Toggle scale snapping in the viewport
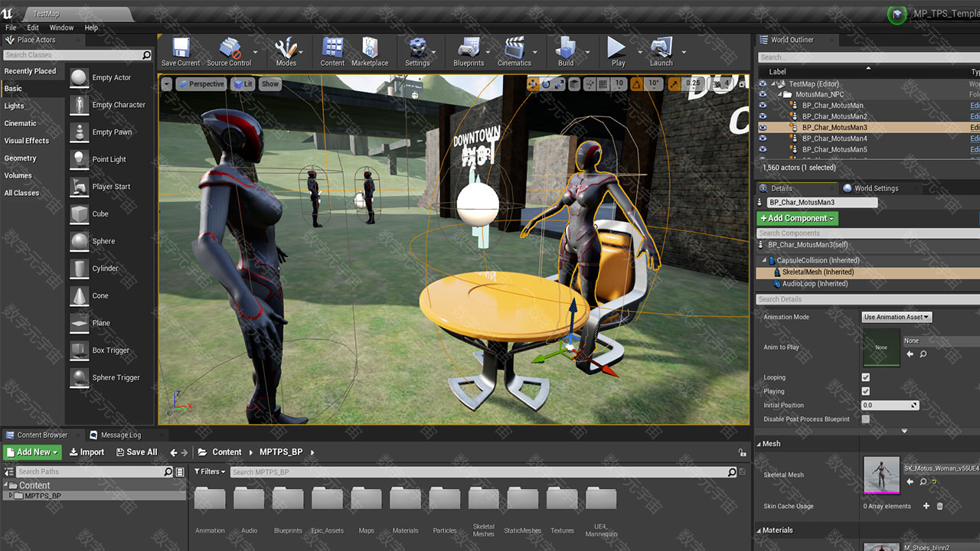The image size is (980, 551). point(675,84)
